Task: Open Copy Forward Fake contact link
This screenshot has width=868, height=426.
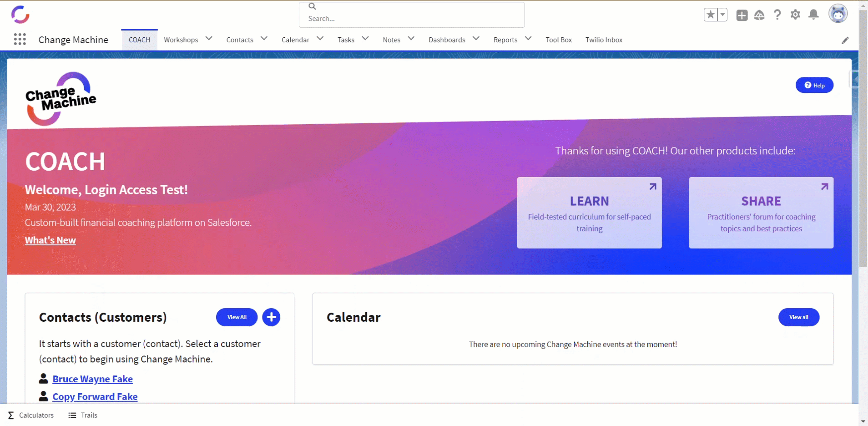Action: [95, 396]
